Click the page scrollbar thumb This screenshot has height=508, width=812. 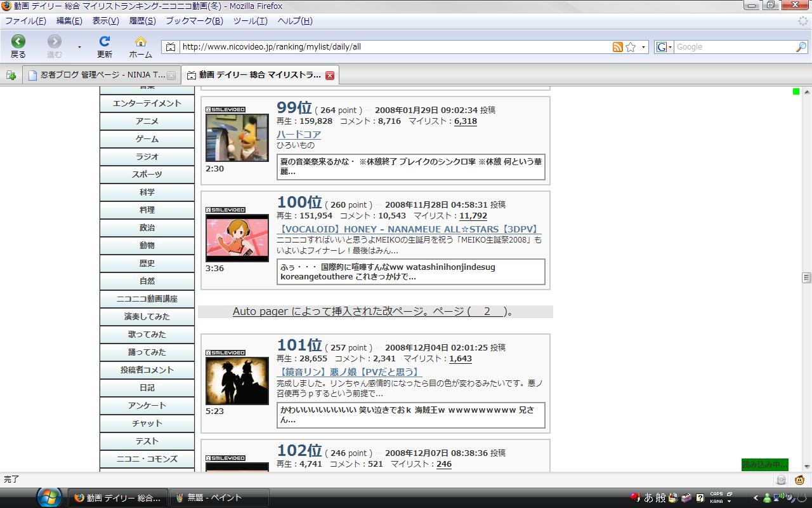pos(807,277)
